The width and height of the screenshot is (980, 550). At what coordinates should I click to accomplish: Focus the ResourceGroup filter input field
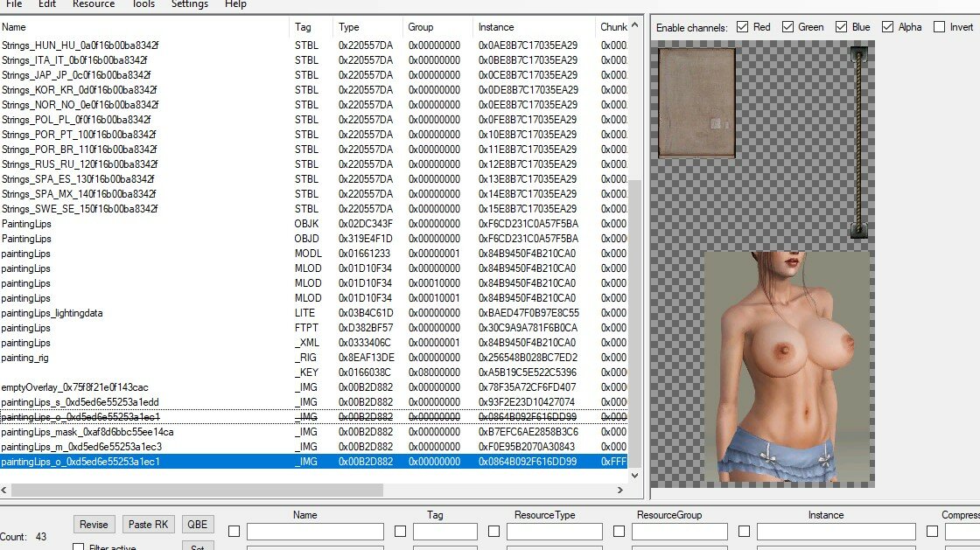679,532
